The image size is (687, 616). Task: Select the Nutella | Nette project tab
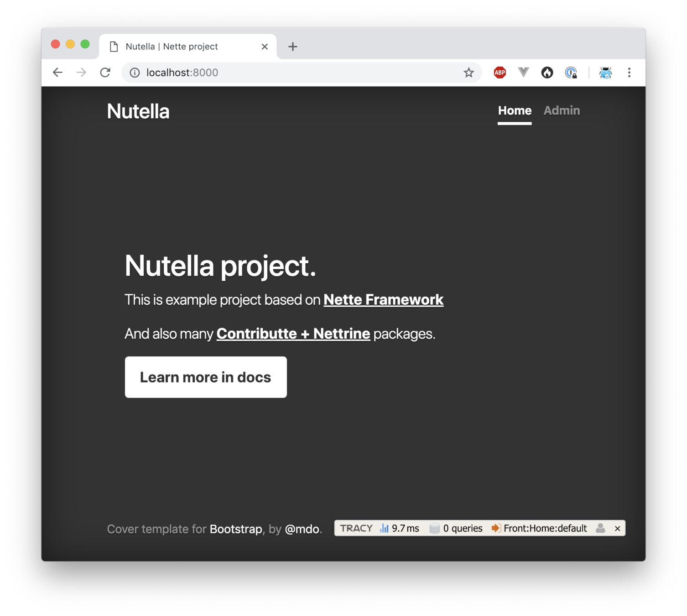(187, 47)
